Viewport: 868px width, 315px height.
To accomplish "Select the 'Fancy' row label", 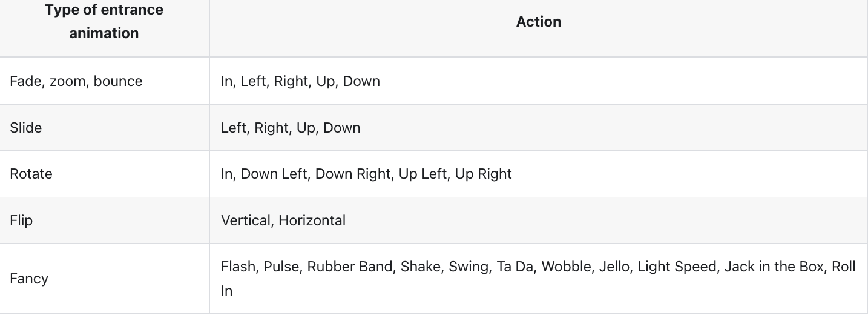I will click(28, 279).
